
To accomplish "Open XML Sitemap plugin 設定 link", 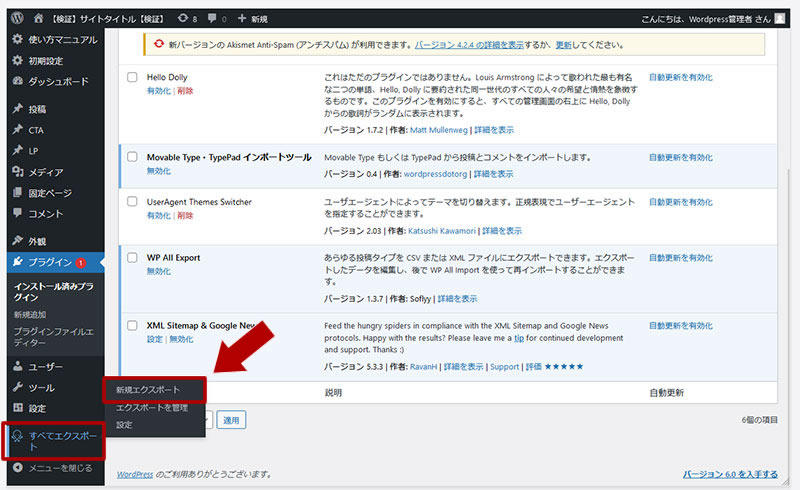I will (155, 339).
